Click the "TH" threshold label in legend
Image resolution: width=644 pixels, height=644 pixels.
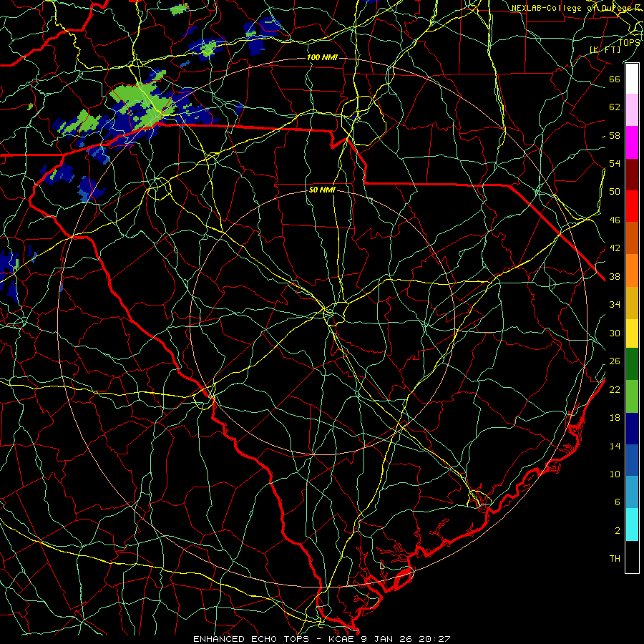coord(615,559)
